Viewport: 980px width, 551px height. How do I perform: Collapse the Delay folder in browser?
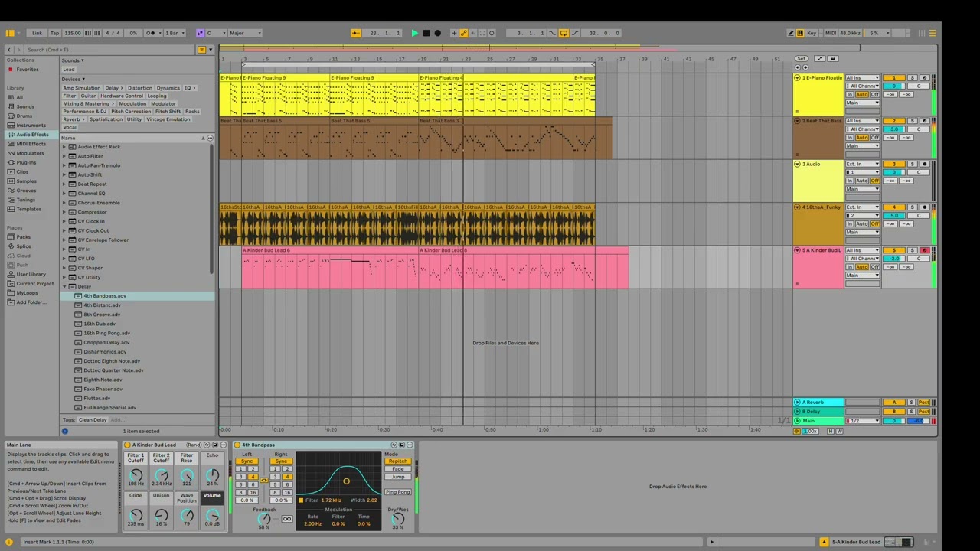click(x=64, y=287)
